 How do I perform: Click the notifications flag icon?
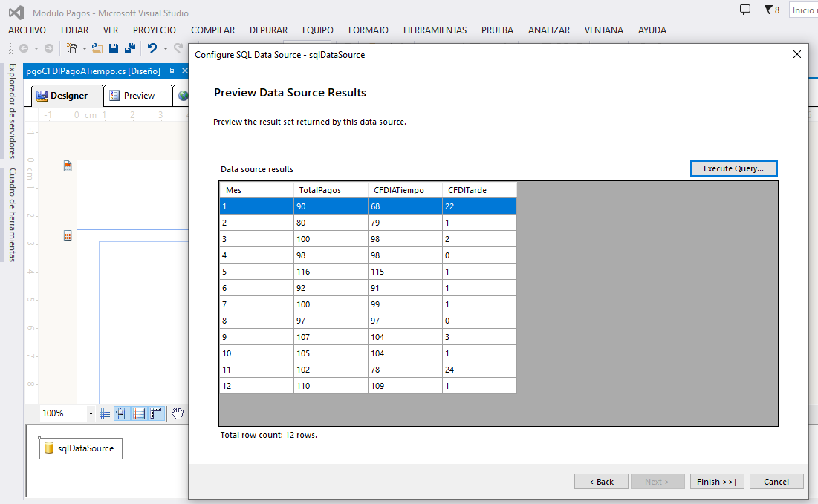[x=768, y=10]
